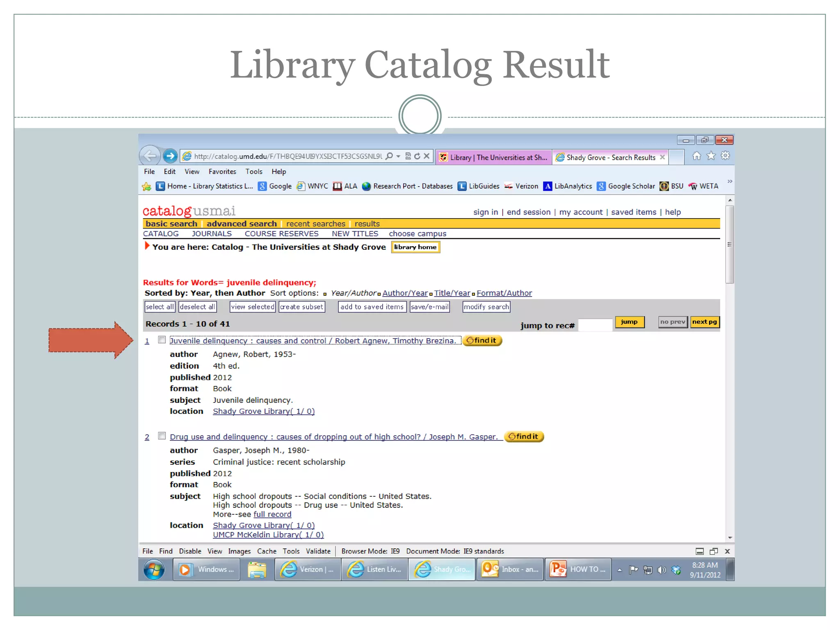Open the Verizon bookmark
The height and width of the screenshot is (630, 840).
[x=521, y=186]
